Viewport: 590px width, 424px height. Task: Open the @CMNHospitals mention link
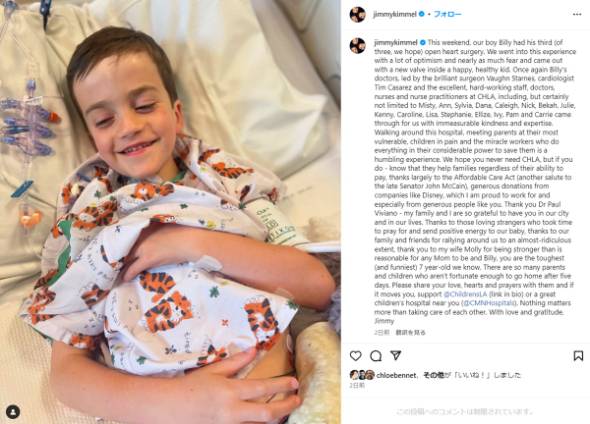[x=488, y=303]
